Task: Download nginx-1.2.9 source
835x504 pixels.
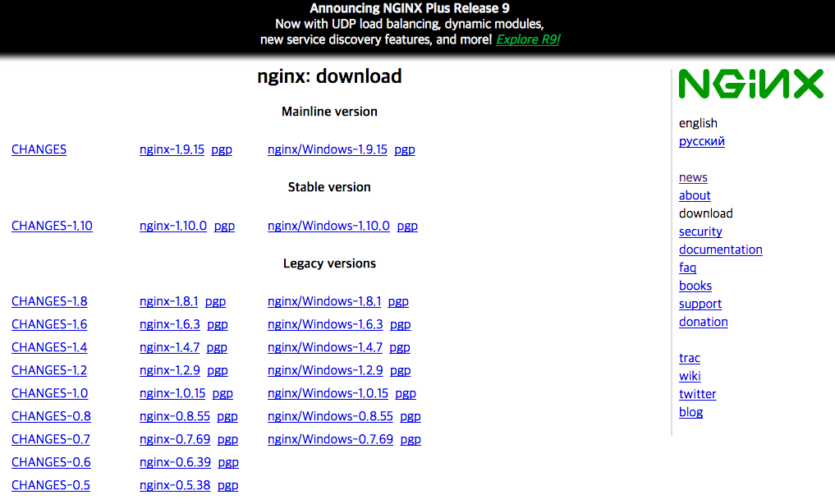Action: pos(170,370)
